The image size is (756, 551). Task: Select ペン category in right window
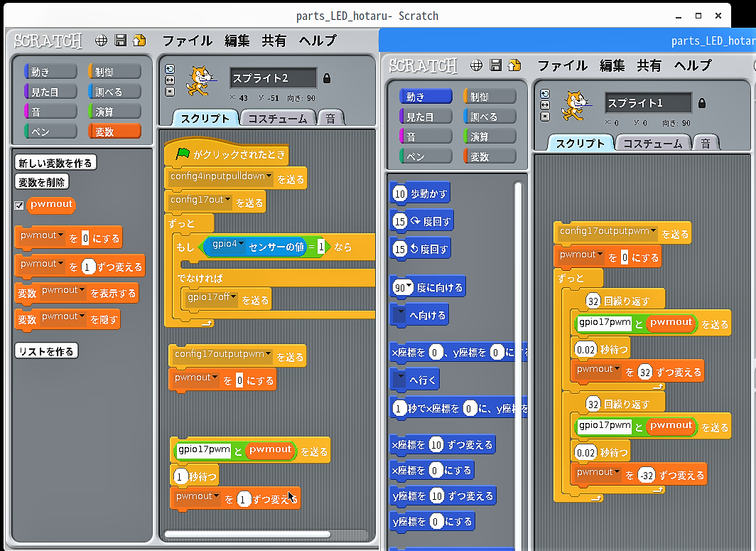pos(426,156)
